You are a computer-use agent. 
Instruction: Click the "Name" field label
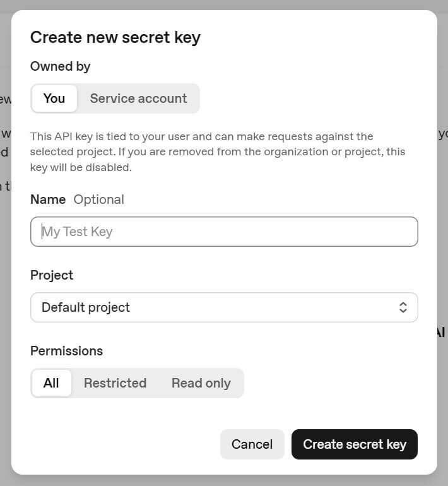tap(48, 199)
